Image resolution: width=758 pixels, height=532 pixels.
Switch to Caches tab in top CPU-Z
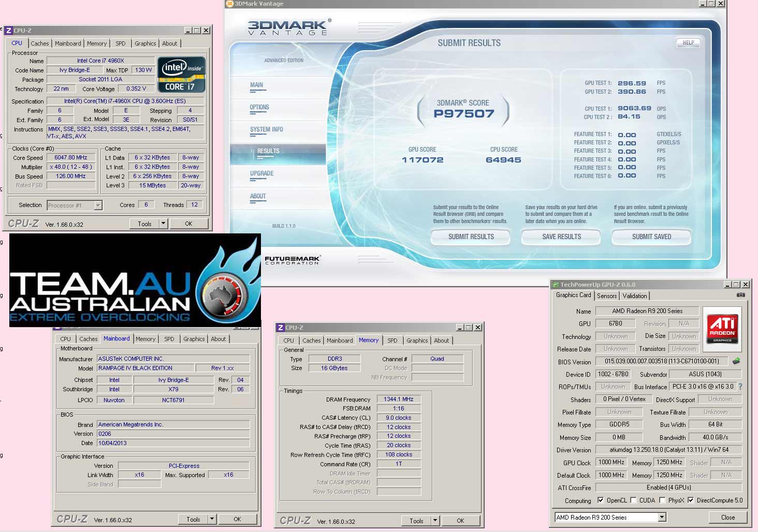39,43
